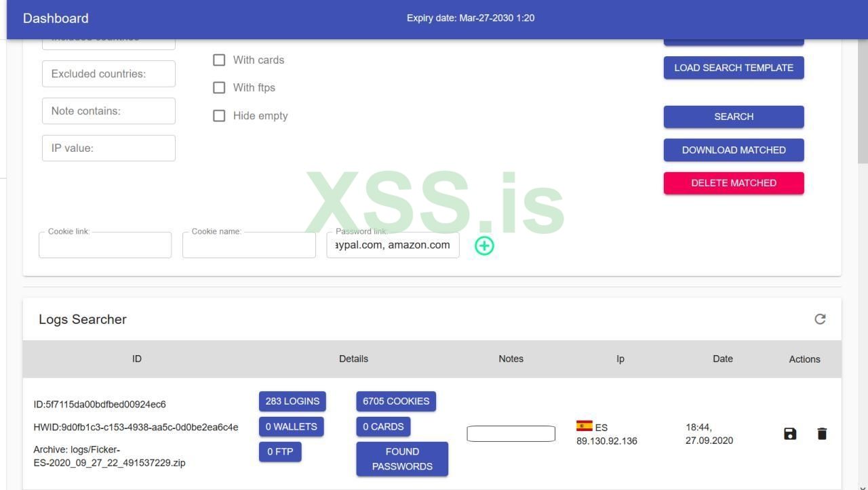Click DOWNLOAD MATCHED button
The width and height of the screenshot is (868, 490).
point(734,150)
